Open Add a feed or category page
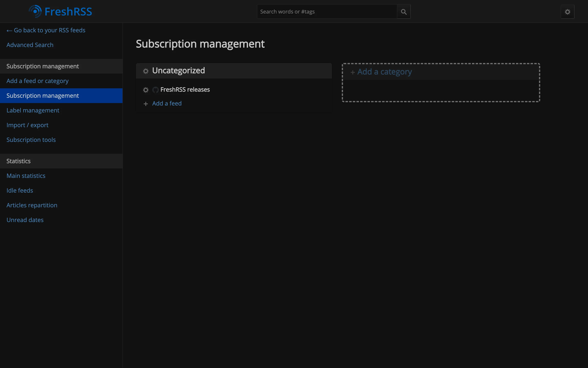Screen dimensions: 588x368 (x=61, y=81)
